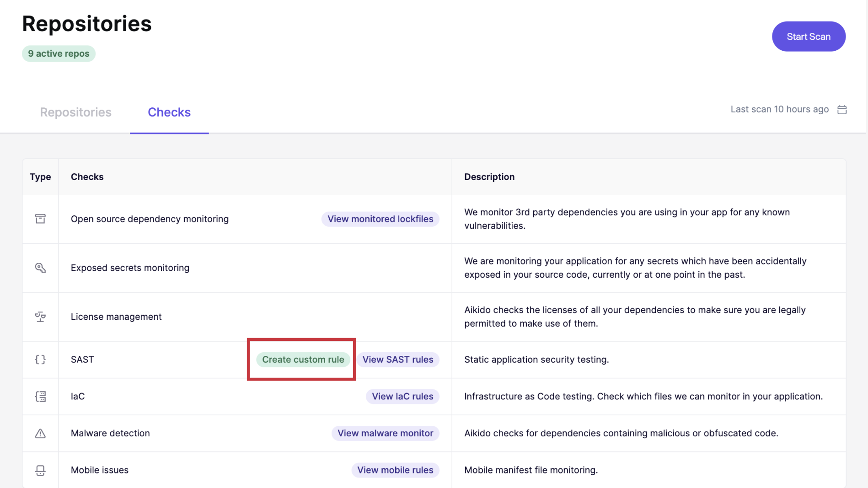868x488 pixels.
Task: Click the exposed secrets description text
Action: pyautogui.click(x=635, y=268)
